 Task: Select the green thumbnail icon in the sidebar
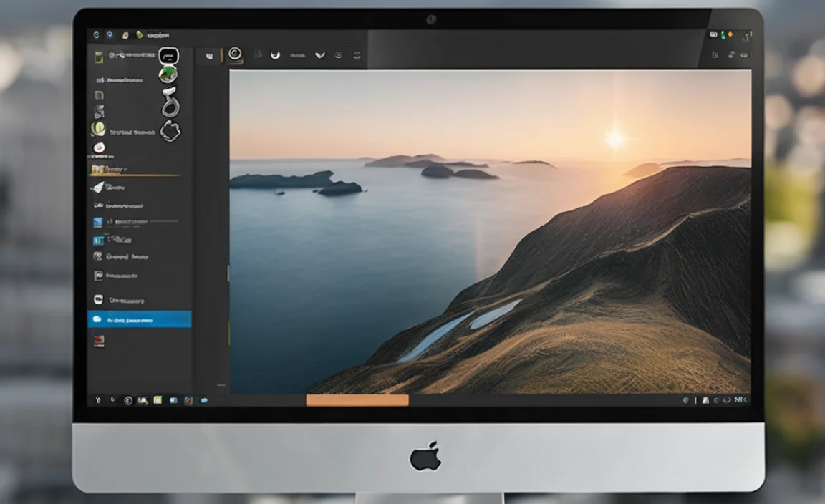click(x=169, y=72)
